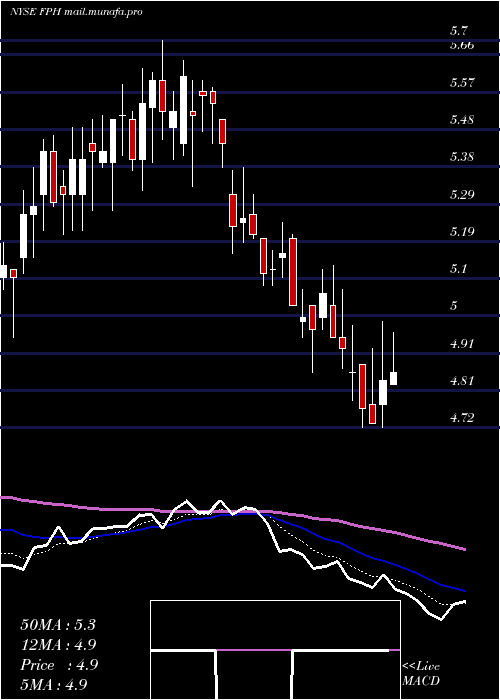Screen dimensions: 500x700
Task: Select the 4.81 price axis label
Action: (x=462, y=381)
